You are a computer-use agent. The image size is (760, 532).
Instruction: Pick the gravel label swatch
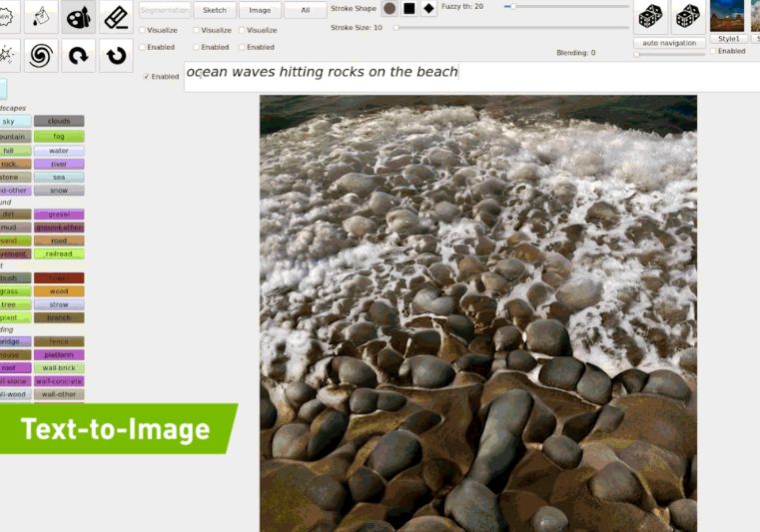pos(59,215)
